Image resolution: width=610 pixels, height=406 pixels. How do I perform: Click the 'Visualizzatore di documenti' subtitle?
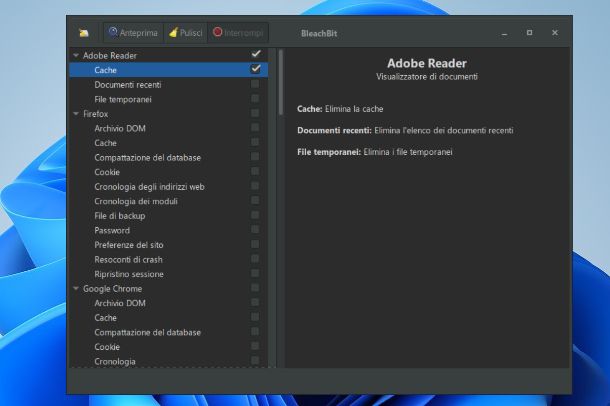427,77
